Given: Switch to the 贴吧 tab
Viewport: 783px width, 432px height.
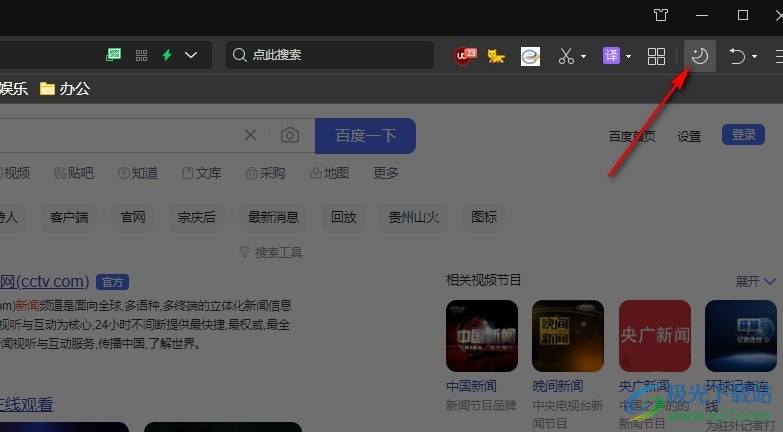Looking at the screenshot, I should click(x=73, y=173).
